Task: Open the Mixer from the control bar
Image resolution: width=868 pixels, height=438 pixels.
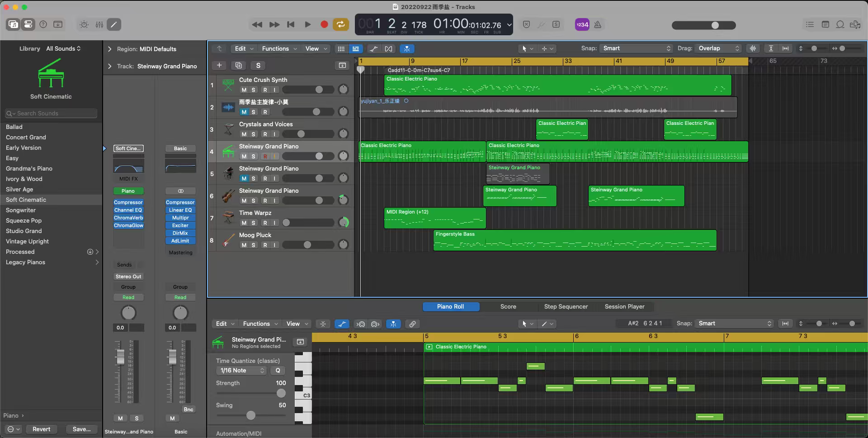Action: pyautogui.click(x=99, y=24)
